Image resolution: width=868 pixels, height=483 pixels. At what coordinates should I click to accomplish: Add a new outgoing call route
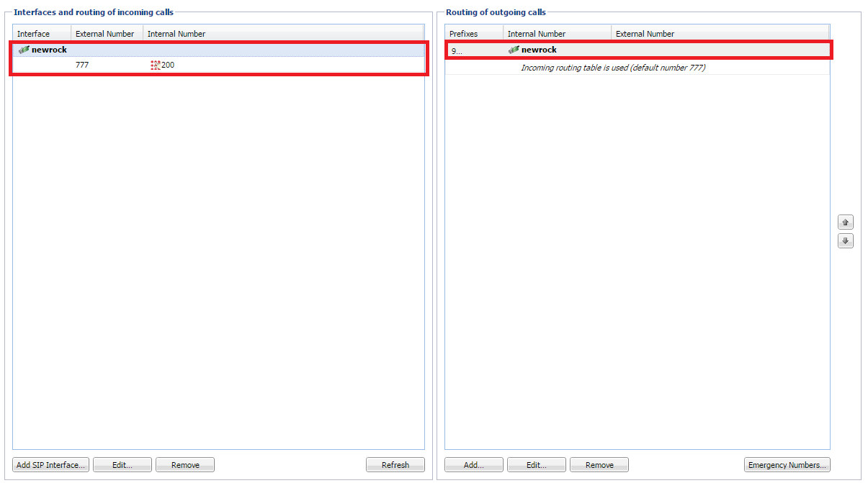[473, 465]
